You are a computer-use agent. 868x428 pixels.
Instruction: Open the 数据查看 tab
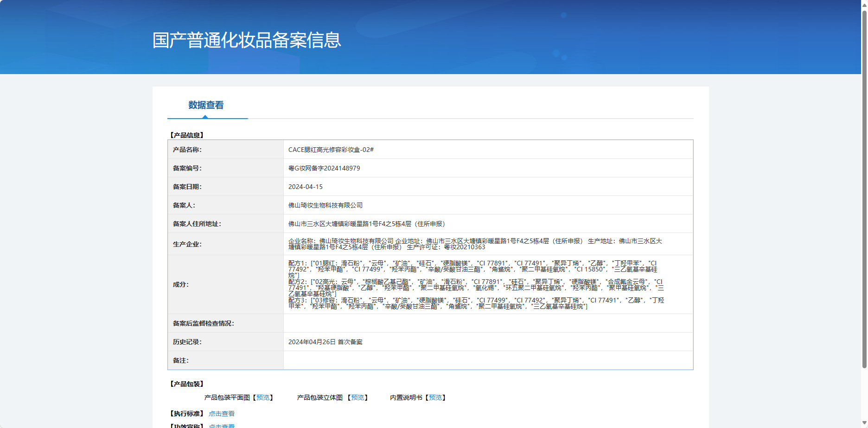tap(206, 105)
